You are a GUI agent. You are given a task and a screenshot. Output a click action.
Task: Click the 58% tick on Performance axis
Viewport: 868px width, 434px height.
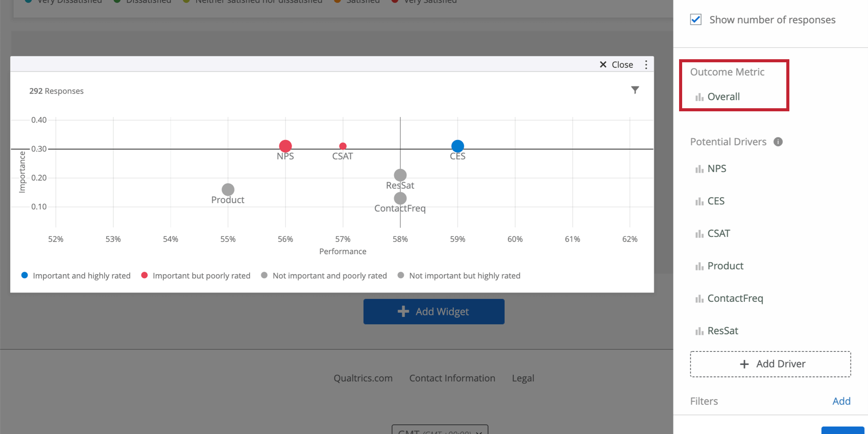point(400,239)
